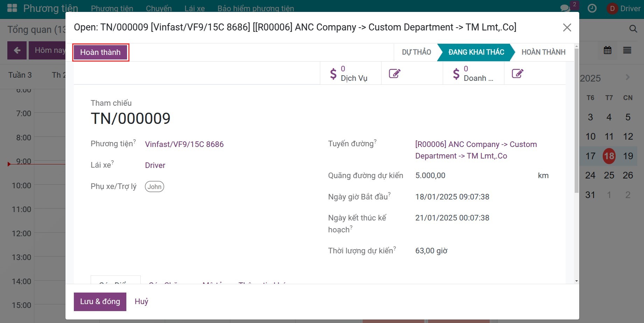Open the activities clock icon
644x323 pixels.
[x=592, y=8]
